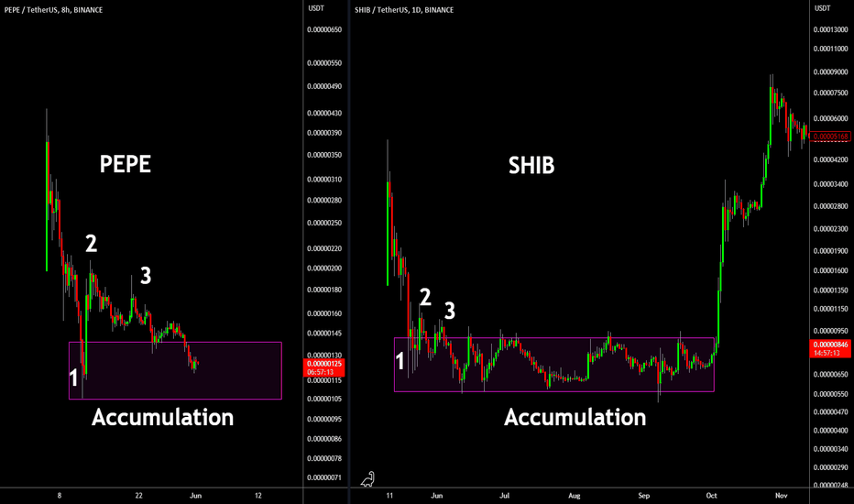Select the 0.00011000 price level on SHIB axis

830,49
